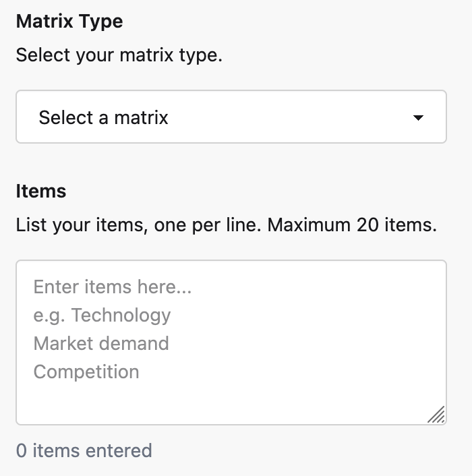Click the Matrix Type heading label

click(x=69, y=22)
